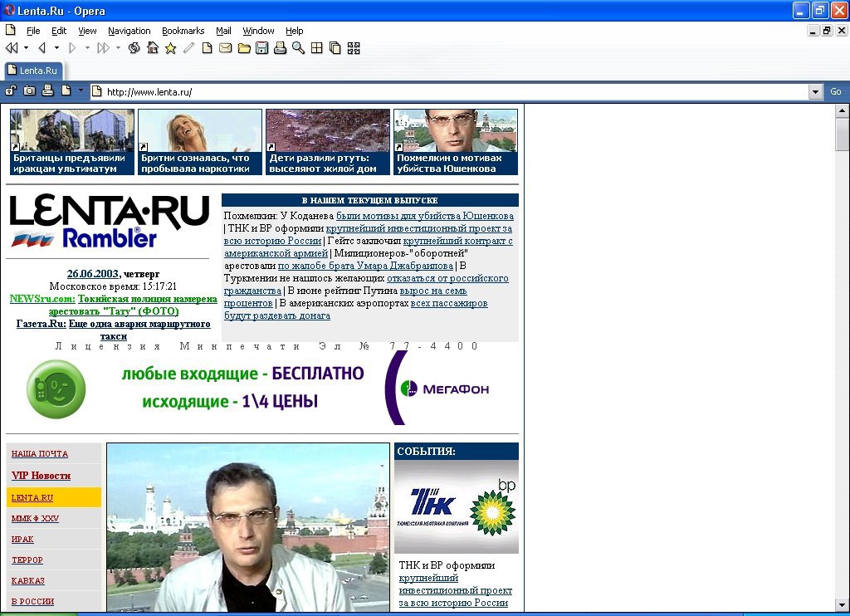The image size is (850, 616).
Task: Click the padlock security icon in address bar
Action: click(11, 91)
